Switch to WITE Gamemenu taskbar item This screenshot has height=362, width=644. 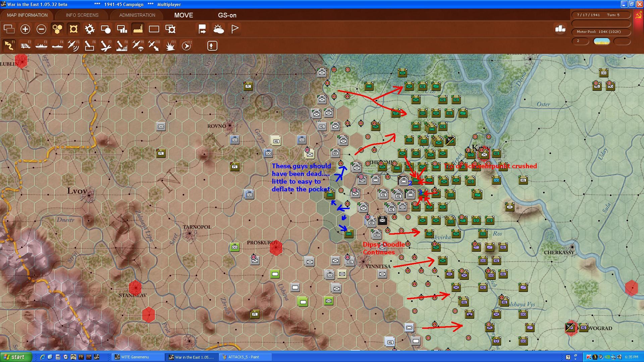point(139,357)
